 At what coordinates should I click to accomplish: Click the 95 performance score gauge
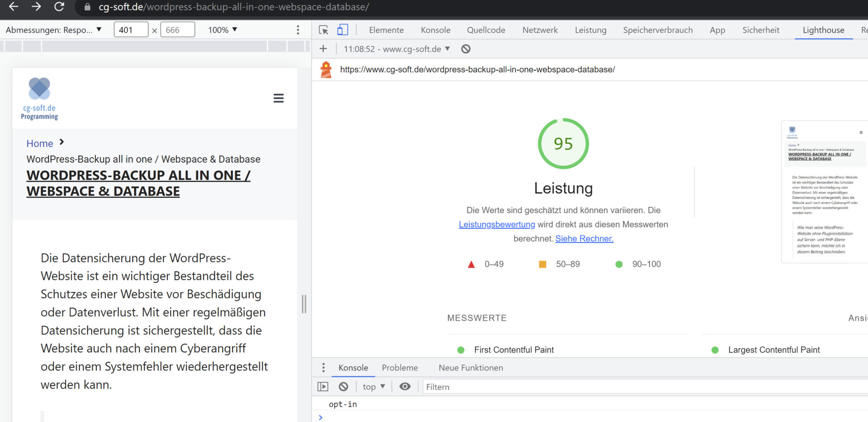point(563,144)
